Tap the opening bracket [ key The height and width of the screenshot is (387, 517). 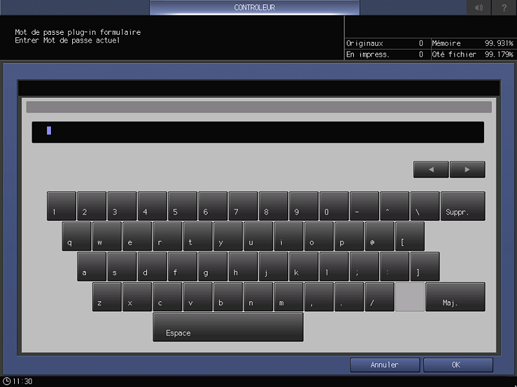click(x=410, y=236)
